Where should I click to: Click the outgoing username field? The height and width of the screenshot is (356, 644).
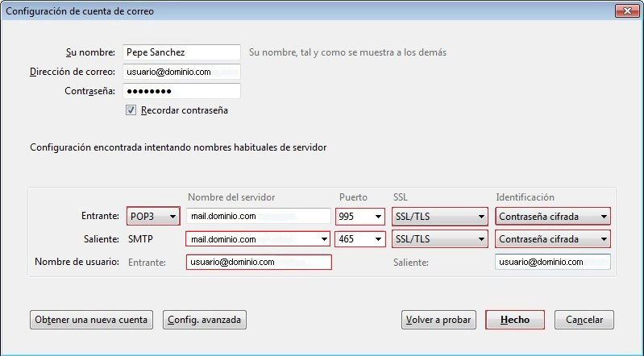click(x=553, y=262)
